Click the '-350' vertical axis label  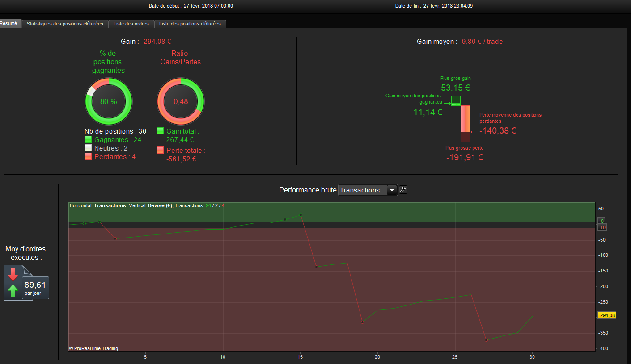tap(604, 333)
